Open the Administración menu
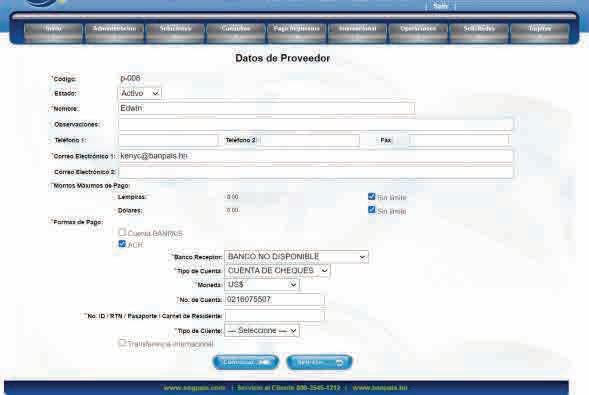589x395 pixels. coord(114,33)
